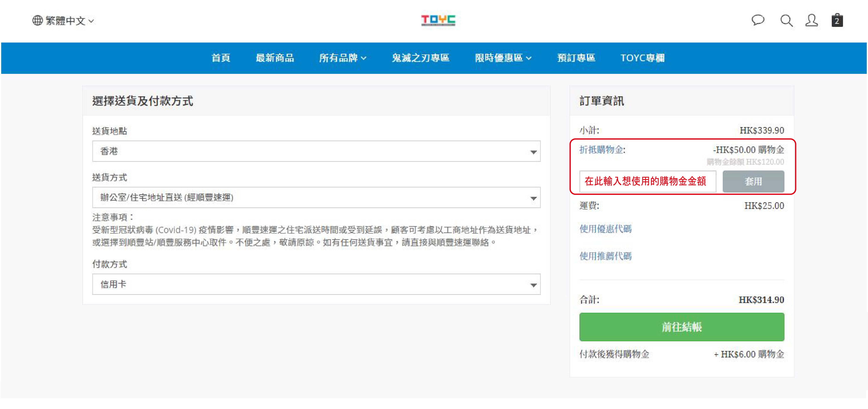Expand the 限時優惠區 menu
The height and width of the screenshot is (409, 868).
tap(503, 58)
